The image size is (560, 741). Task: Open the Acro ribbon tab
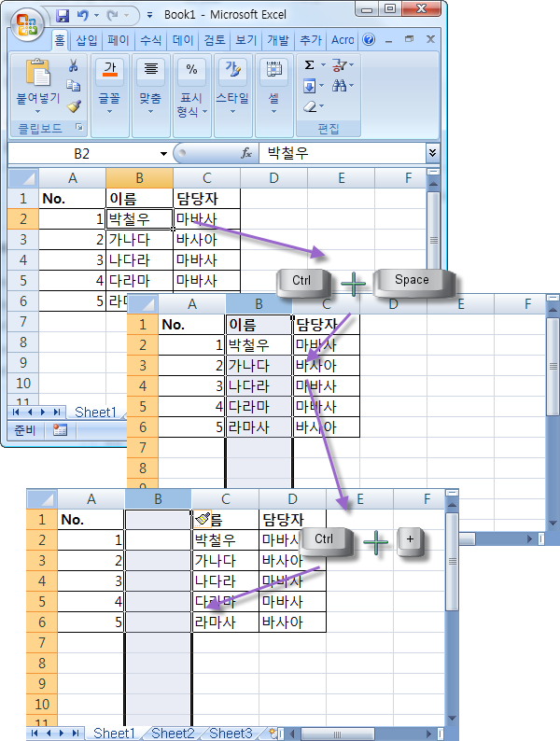tap(343, 40)
